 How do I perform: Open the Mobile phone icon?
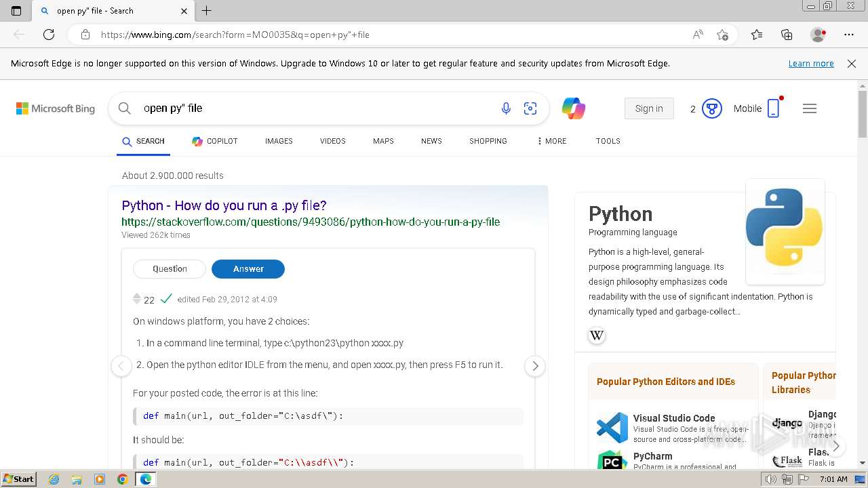tap(774, 108)
